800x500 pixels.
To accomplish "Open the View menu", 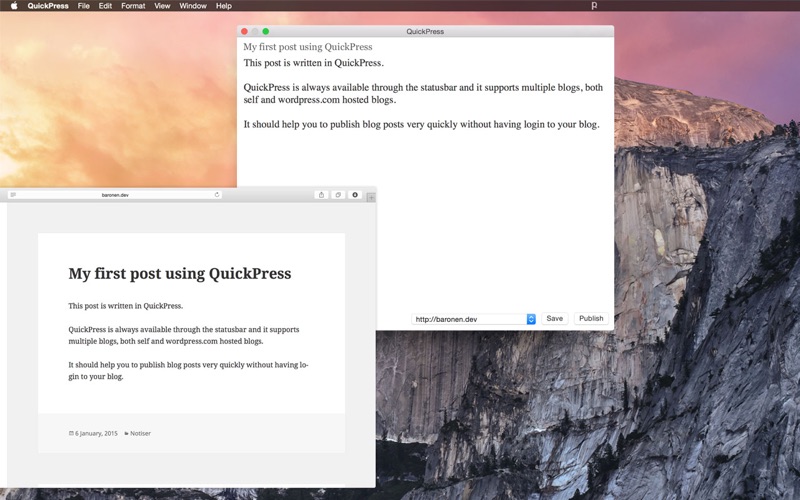I will click(x=162, y=6).
